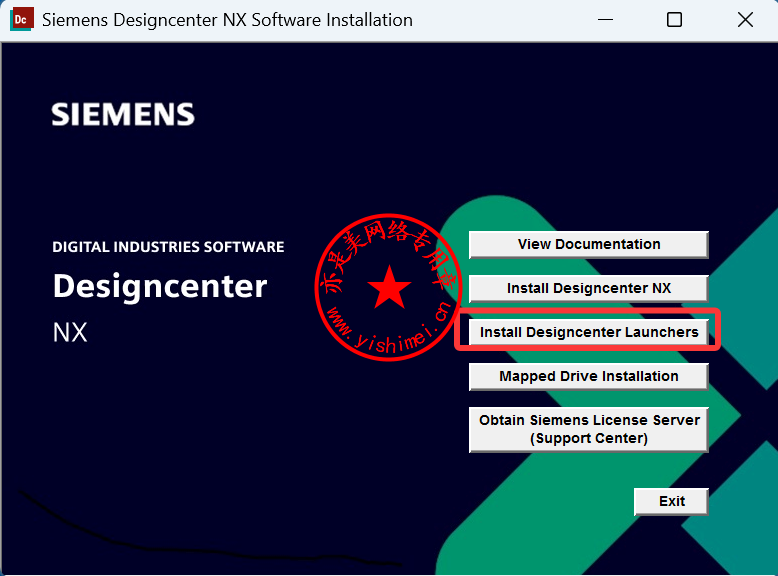This screenshot has height=576, width=778.
Task: Choose Mapped Drive Installation
Action: pos(588,376)
